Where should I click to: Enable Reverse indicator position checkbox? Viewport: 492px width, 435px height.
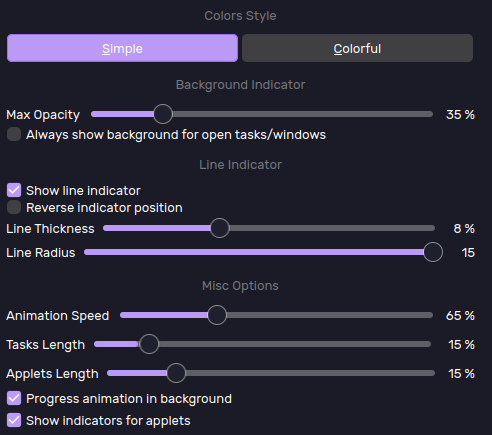14,207
